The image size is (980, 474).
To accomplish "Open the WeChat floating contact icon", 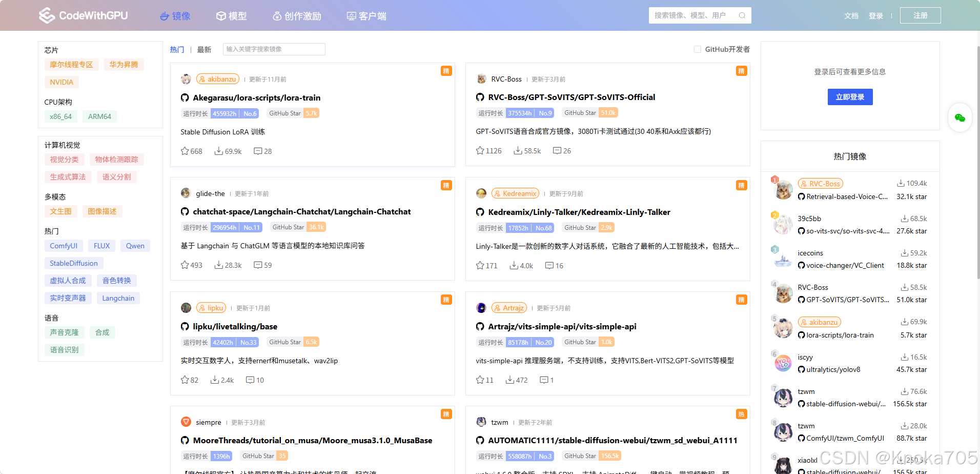I will point(959,118).
